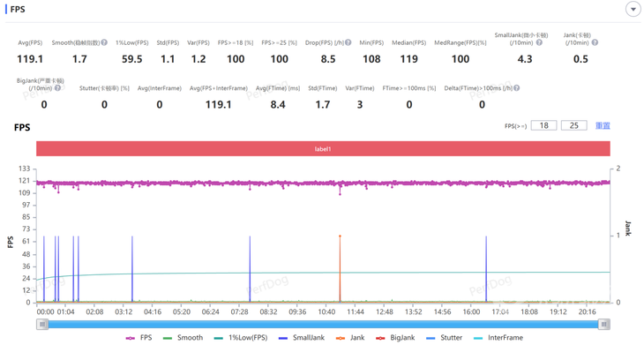This screenshot has height=345, width=644.
Task: Toggle BigJank legend entry
Action: point(395,338)
